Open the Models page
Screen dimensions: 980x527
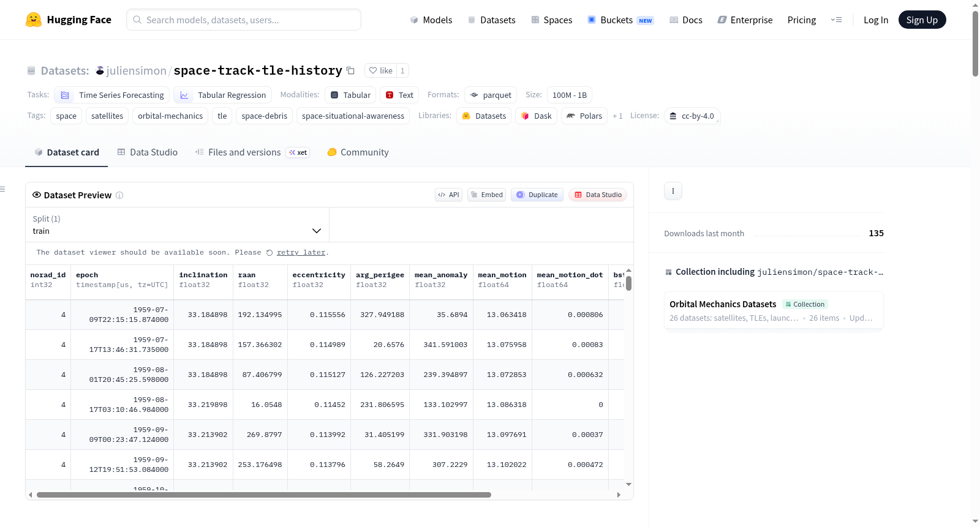[431, 20]
